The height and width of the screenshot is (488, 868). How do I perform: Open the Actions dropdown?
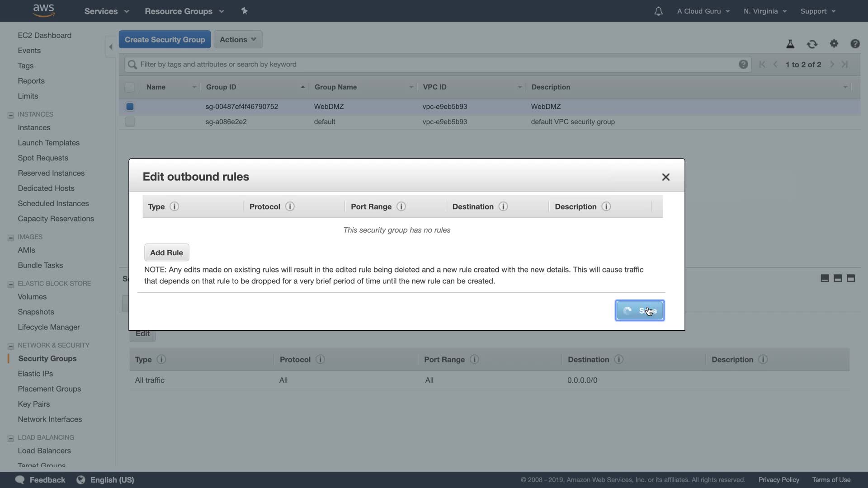[x=238, y=40]
